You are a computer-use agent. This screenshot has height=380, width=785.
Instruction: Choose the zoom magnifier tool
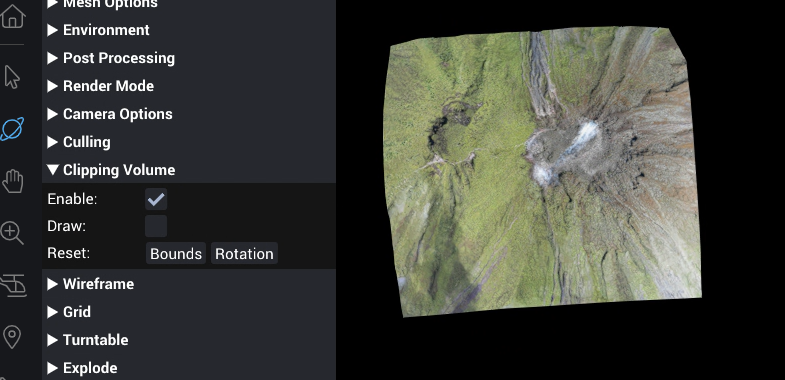[x=12, y=233]
